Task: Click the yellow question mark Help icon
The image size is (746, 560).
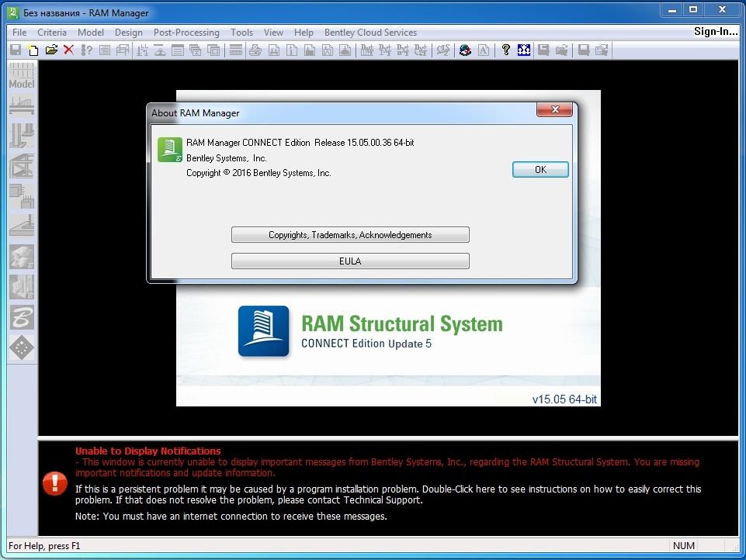Action: click(505, 50)
